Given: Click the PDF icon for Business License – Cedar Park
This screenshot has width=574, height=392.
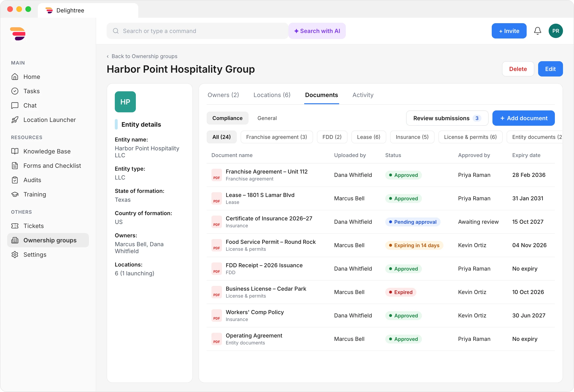Looking at the screenshot, I should [217, 292].
